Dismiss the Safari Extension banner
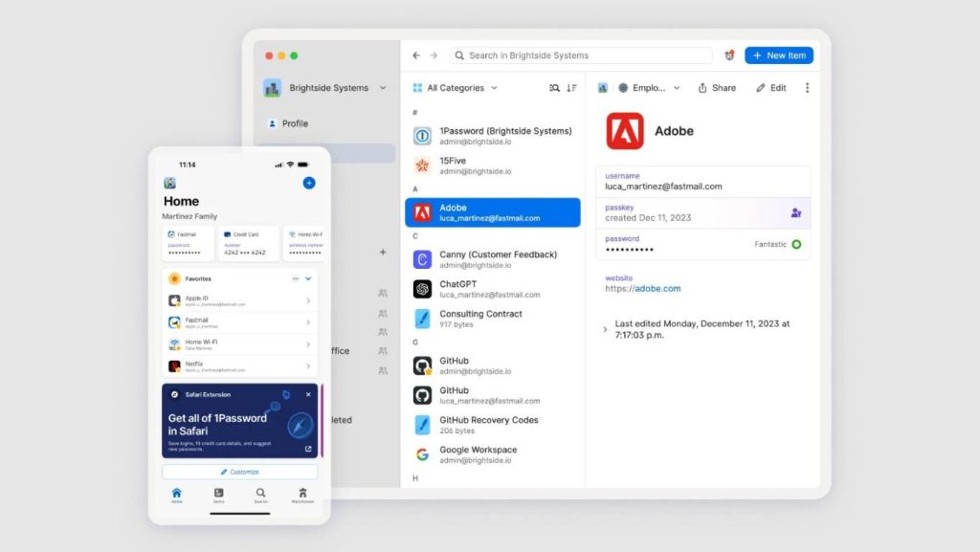 point(308,395)
